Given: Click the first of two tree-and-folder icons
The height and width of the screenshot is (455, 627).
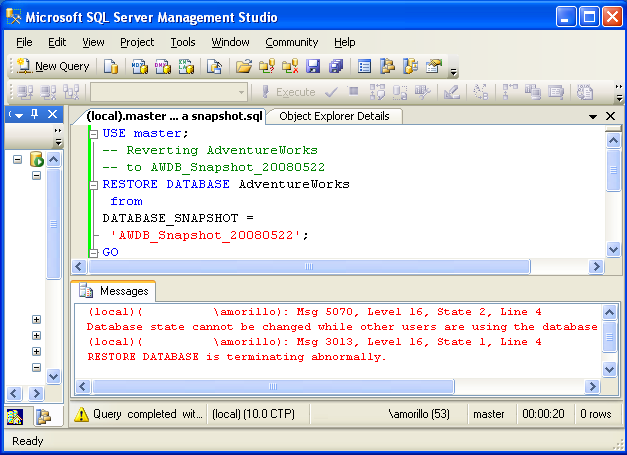Looking at the screenshot, I should [387, 66].
